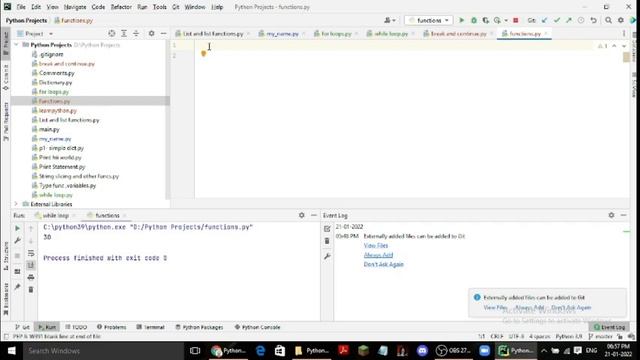Open Project panel options gear
The image size is (640, 360).
(x=151, y=33)
